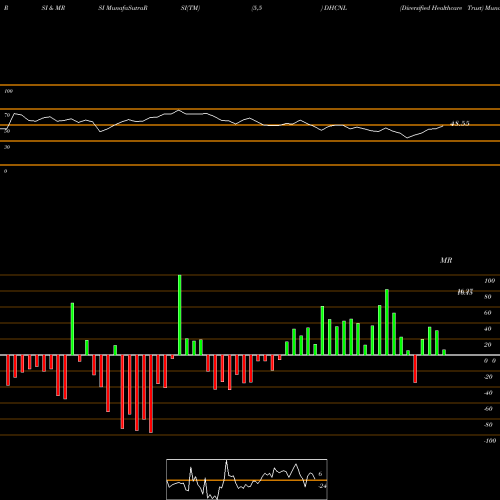Click the '30' level label on RSI chart

[x=7, y=147]
